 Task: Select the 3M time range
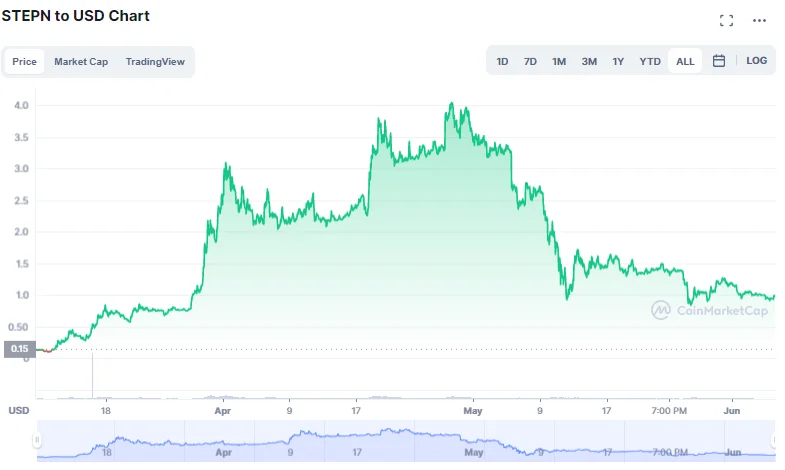pyautogui.click(x=589, y=62)
